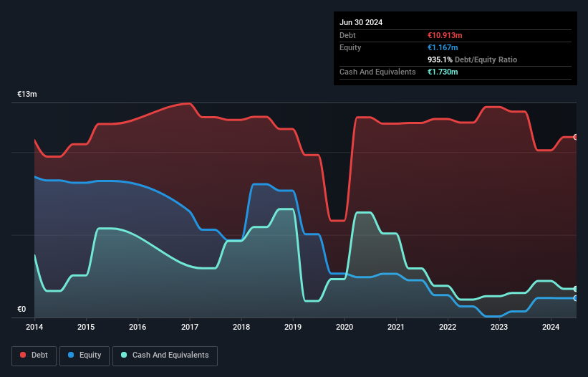Click the €10.913m debt value
Viewport: 588px width, 377px height.
[x=445, y=35]
